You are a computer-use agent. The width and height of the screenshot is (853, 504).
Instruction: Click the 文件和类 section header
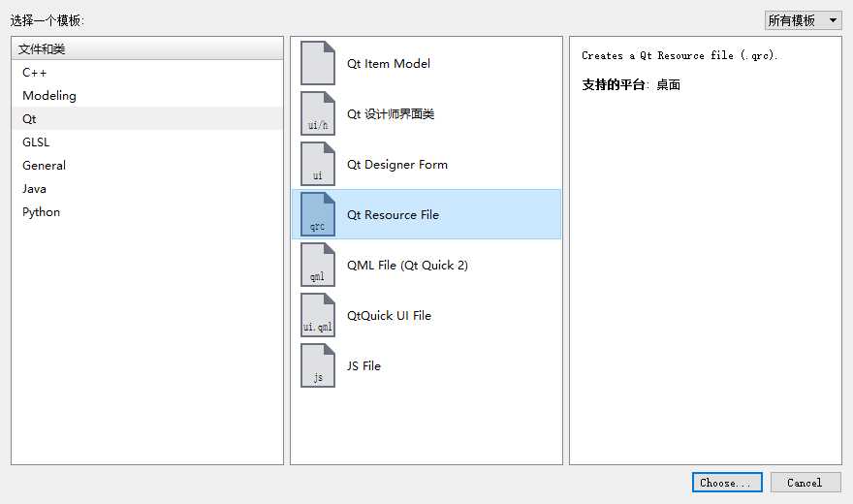[147, 48]
